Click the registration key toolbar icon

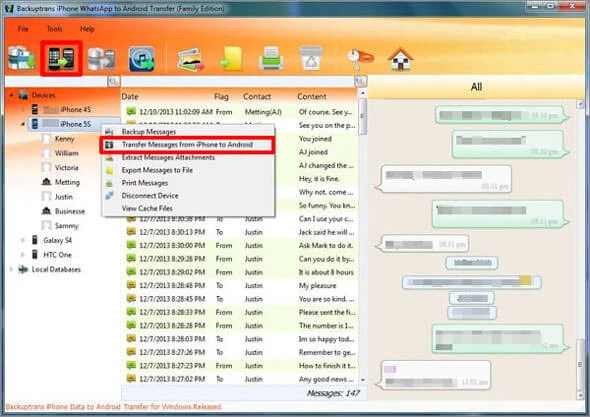[x=360, y=59]
